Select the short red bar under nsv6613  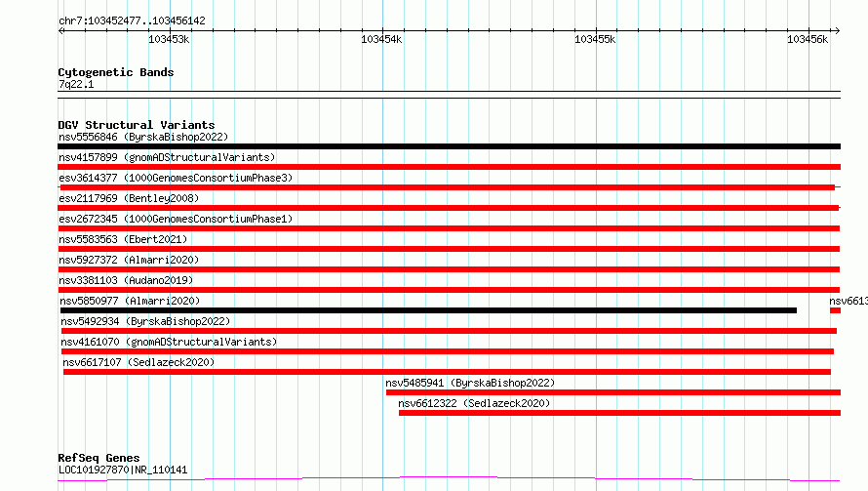(x=836, y=310)
